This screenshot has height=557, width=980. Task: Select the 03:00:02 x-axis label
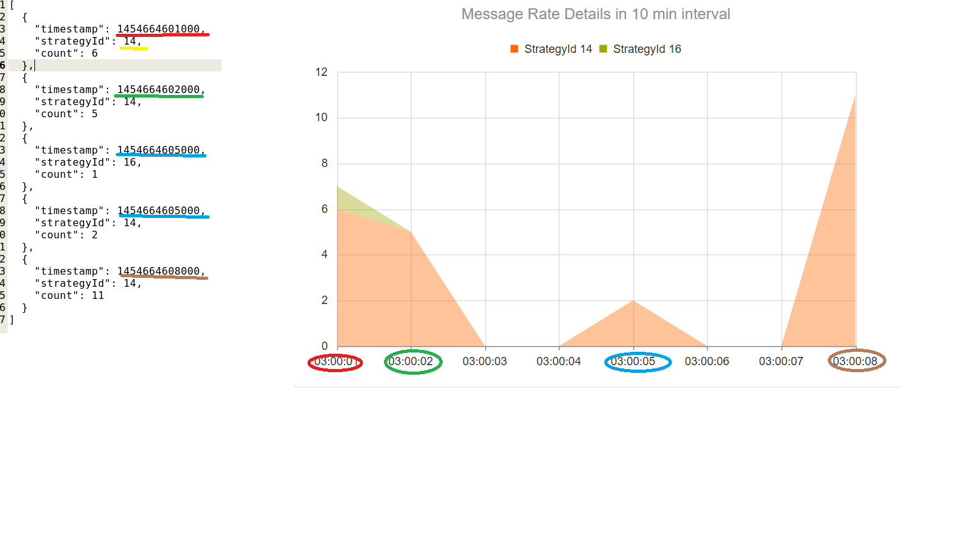411,361
